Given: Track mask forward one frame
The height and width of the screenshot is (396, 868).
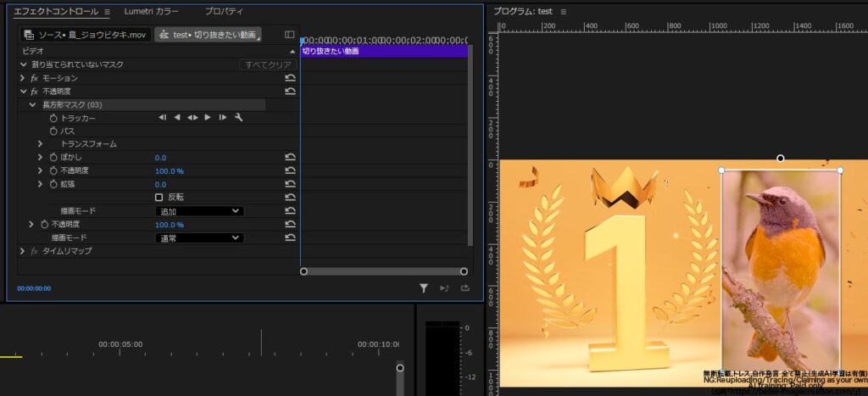Looking at the screenshot, I should point(223,117).
